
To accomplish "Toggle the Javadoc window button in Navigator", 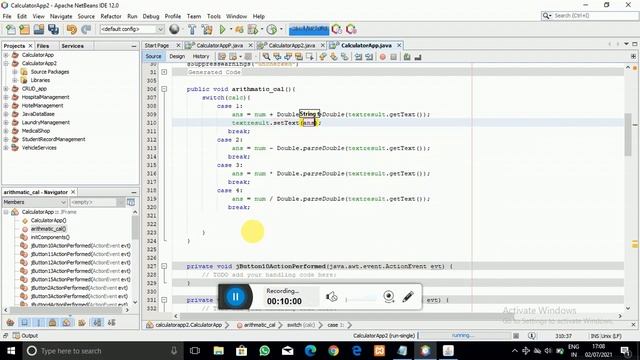I will (x=131, y=202).
